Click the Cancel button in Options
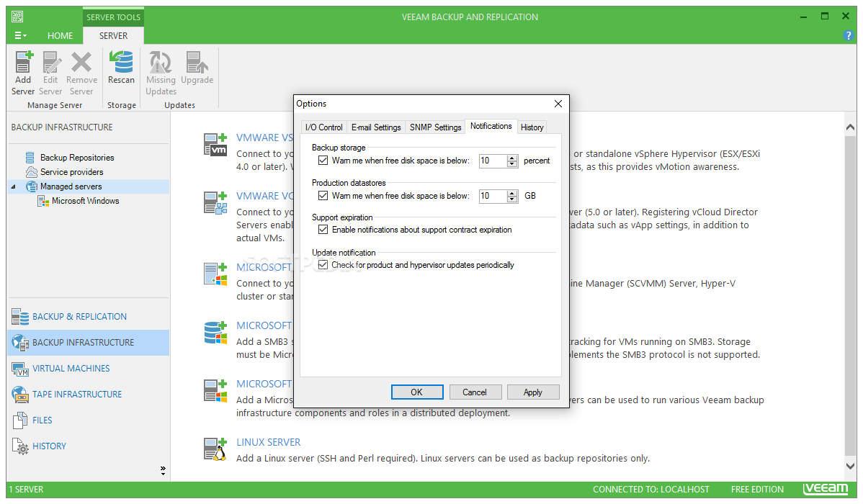863x504 pixels. (x=475, y=392)
